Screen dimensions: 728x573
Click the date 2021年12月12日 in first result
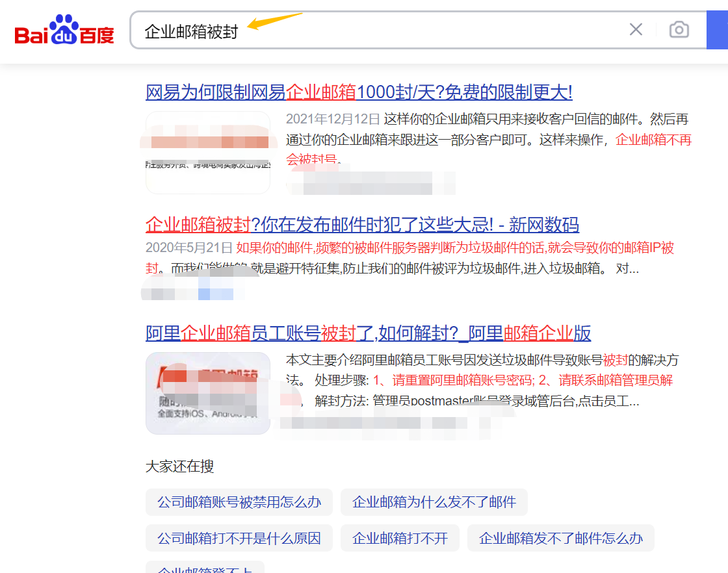[333, 120]
